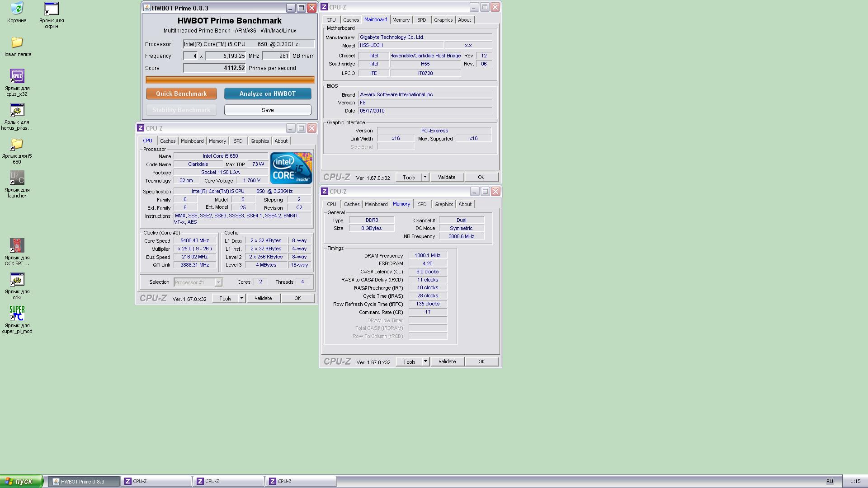Open the Caches tab in the CPU window
This screenshot has height=488, width=868.
pos(167,141)
